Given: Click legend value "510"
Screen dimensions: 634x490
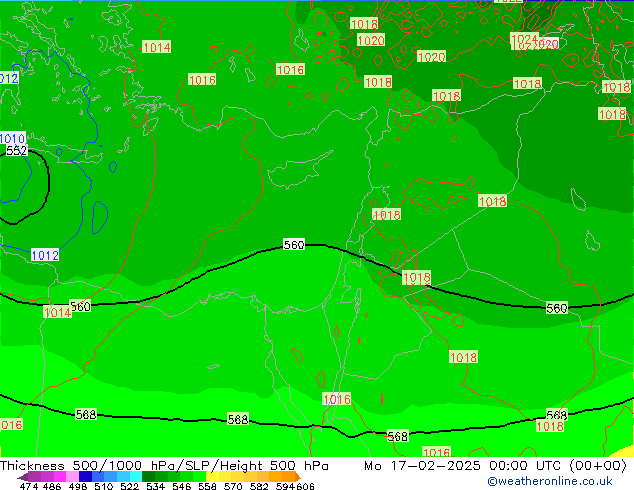Looking at the screenshot, I should tap(104, 486).
